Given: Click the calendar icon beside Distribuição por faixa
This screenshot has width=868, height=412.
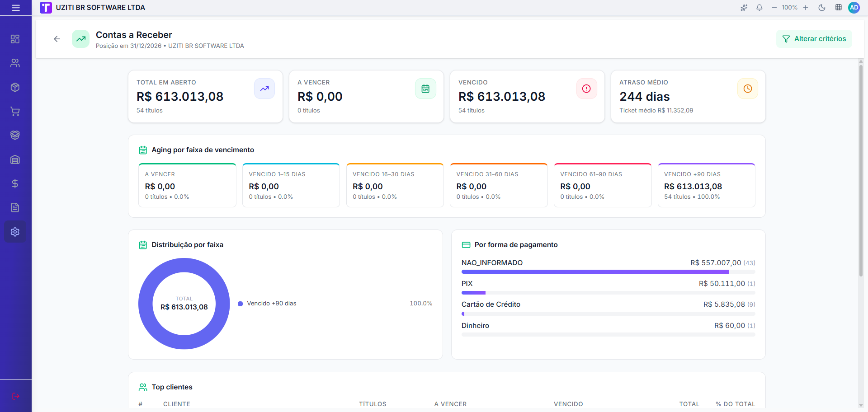Looking at the screenshot, I should (x=143, y=245).
